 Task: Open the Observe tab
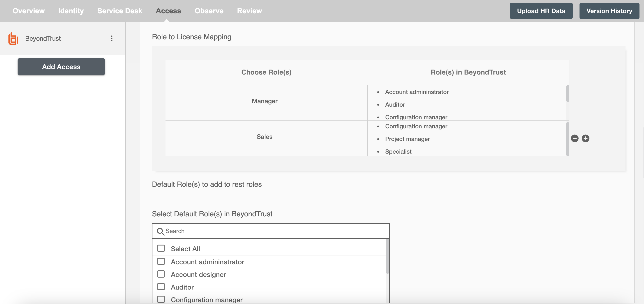[209, 11]
